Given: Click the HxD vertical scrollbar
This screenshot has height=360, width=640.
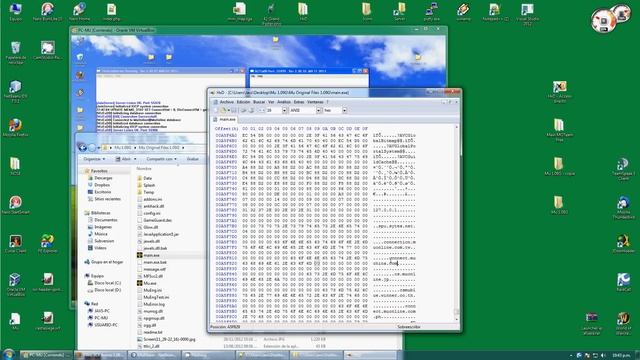Looking at the screenshot, I should (456, 222).
